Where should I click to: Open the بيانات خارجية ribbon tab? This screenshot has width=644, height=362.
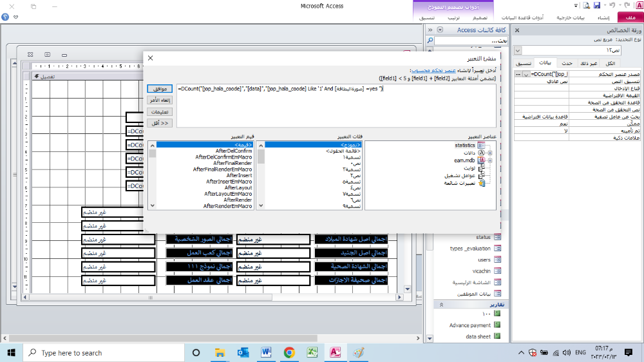pos(571,17)
